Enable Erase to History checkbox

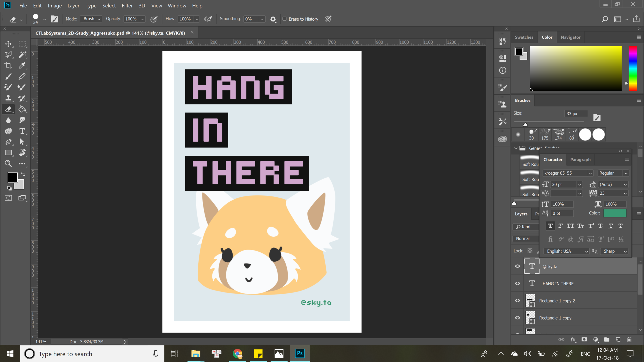tap(284, 19)
